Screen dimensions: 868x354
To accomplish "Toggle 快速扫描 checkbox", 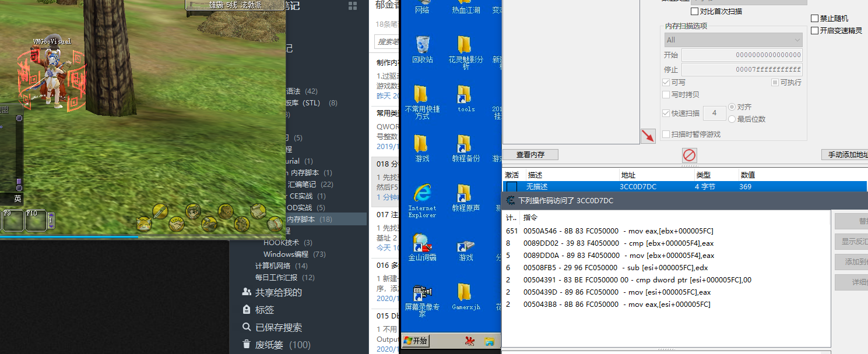I will point(666,114).
